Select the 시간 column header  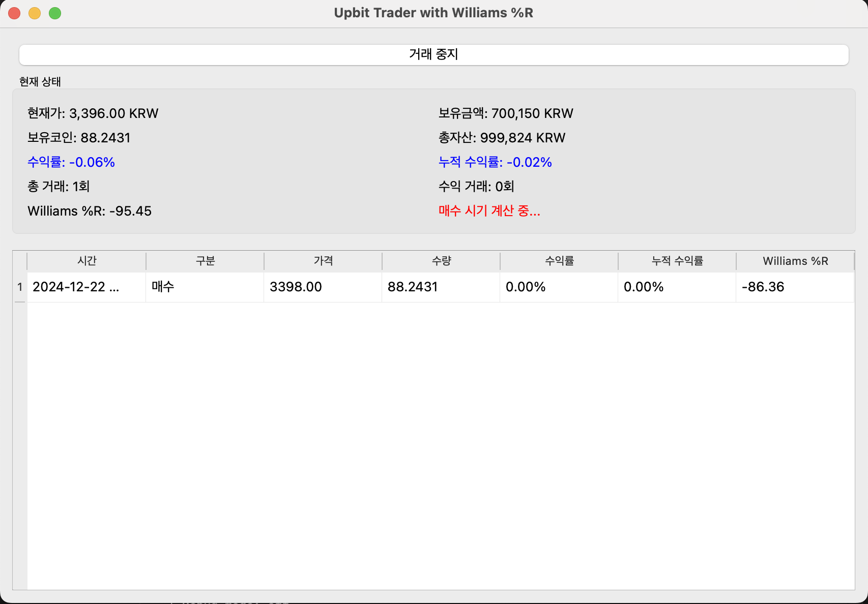pos(86,261)
